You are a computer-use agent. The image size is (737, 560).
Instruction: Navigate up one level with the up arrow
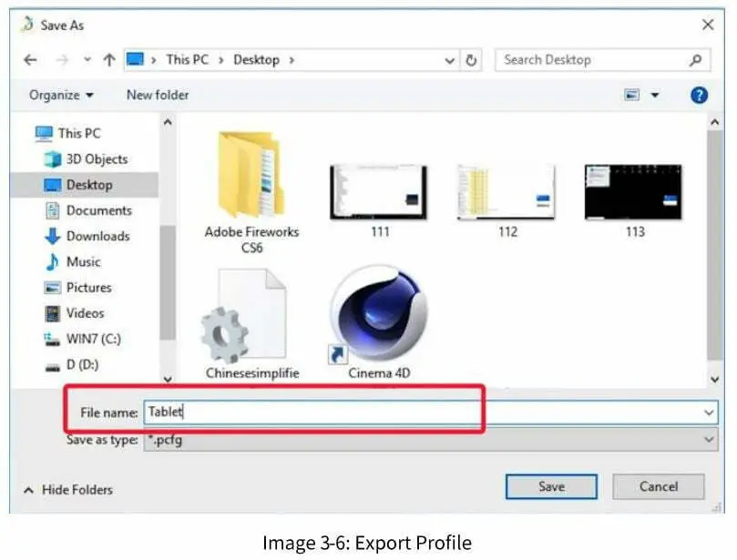pyautogui.click(x=108, y=59)
